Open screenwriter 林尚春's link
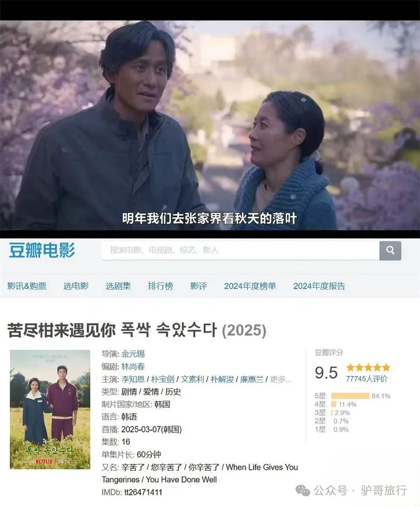 pos(133,366)
